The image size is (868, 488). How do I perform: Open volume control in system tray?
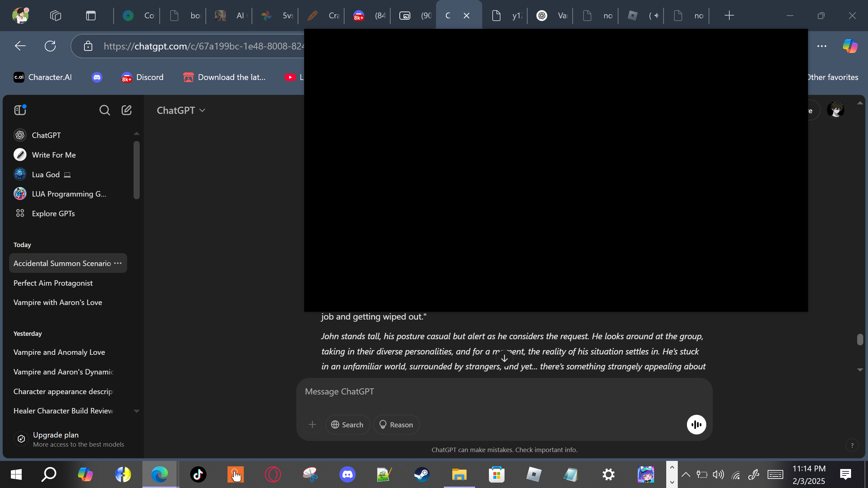(x=718, y=474)
